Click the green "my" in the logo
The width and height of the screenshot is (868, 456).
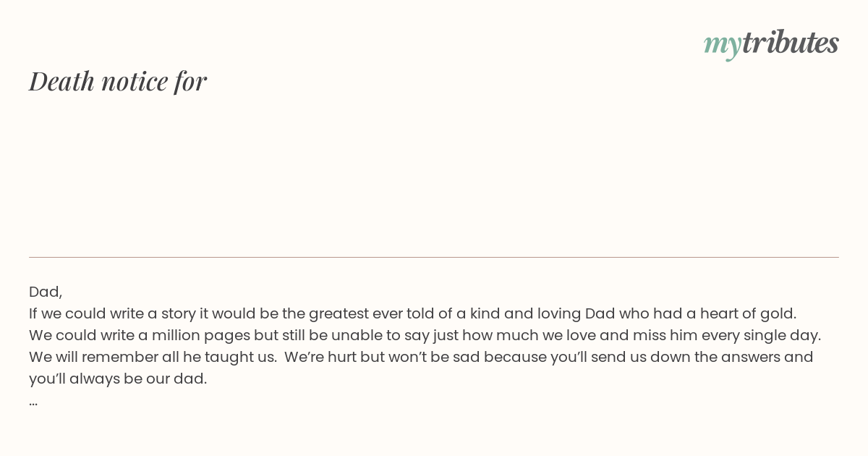coord(722,44)
